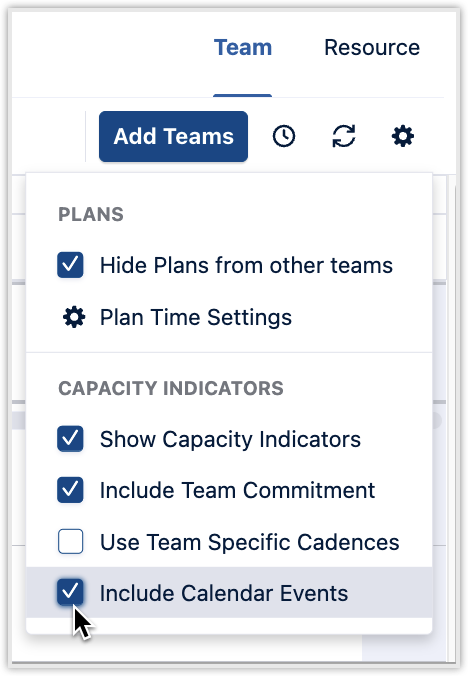Uncheck the Include Team Commitment checkbox
The image size is (468, 676).
pos(70,490)
